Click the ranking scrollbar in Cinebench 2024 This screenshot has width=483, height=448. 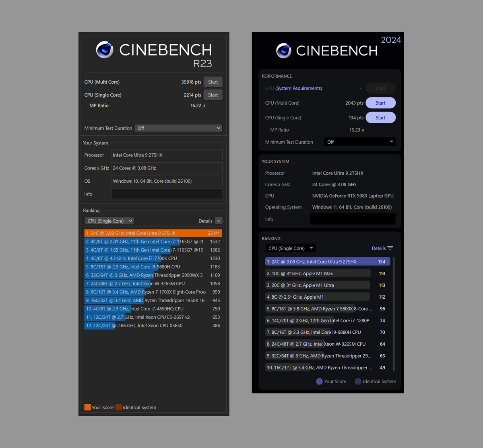[x=394, y=314]
